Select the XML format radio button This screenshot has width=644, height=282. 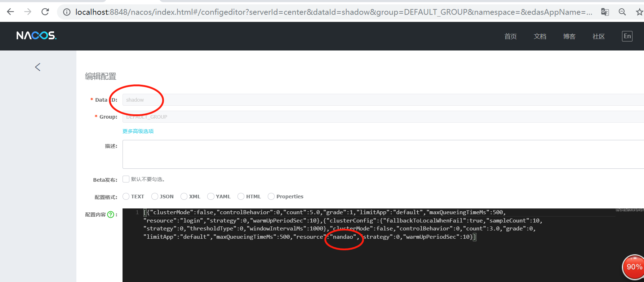[184, 197]
